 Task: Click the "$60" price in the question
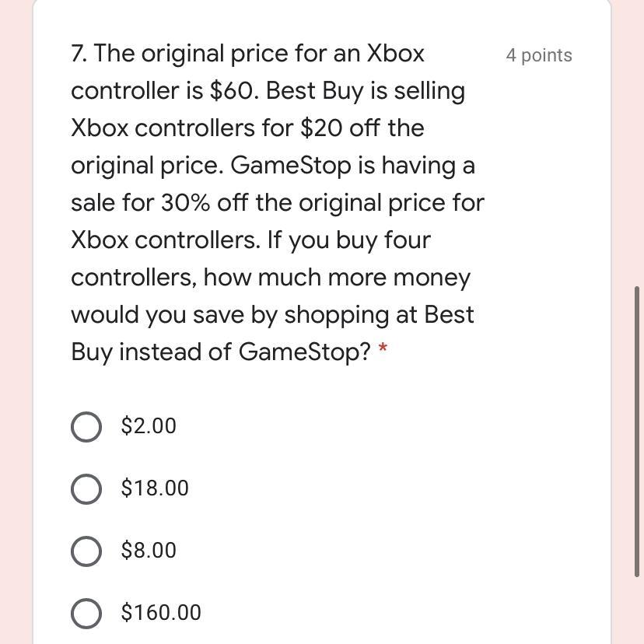[233, 91]
